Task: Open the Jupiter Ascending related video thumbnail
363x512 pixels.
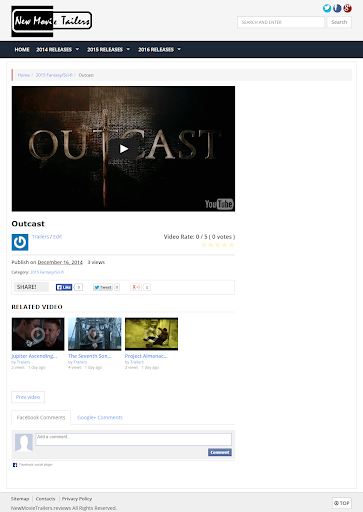Action: point(38,334)
